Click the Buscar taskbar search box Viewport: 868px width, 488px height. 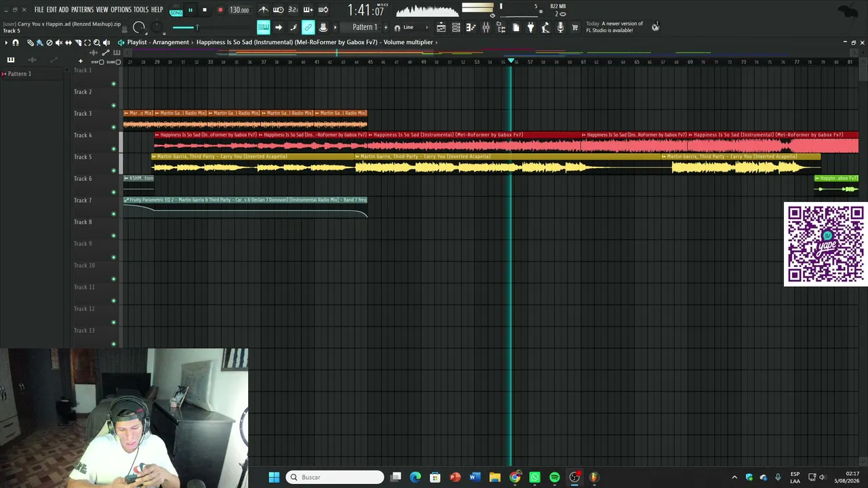click(x=335, y=477)
